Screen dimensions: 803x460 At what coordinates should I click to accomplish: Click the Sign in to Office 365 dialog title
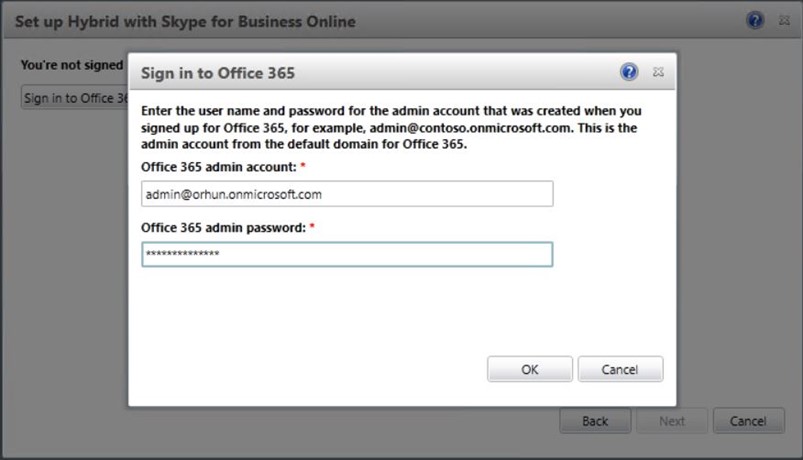(218, 73)
